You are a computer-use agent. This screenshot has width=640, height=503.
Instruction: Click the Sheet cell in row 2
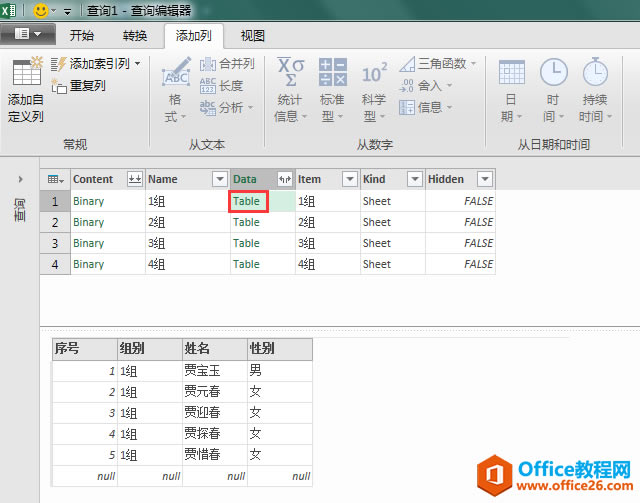[393, 223]
